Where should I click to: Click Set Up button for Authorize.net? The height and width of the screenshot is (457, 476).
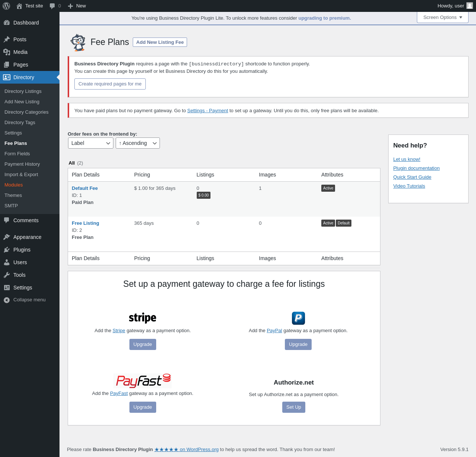tap(294, 407)
